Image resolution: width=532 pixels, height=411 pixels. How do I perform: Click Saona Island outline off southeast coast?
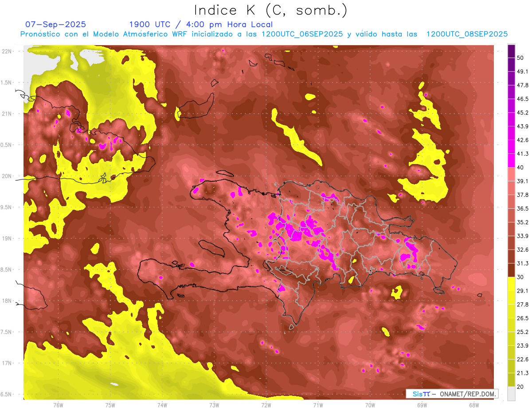[439, 291]
